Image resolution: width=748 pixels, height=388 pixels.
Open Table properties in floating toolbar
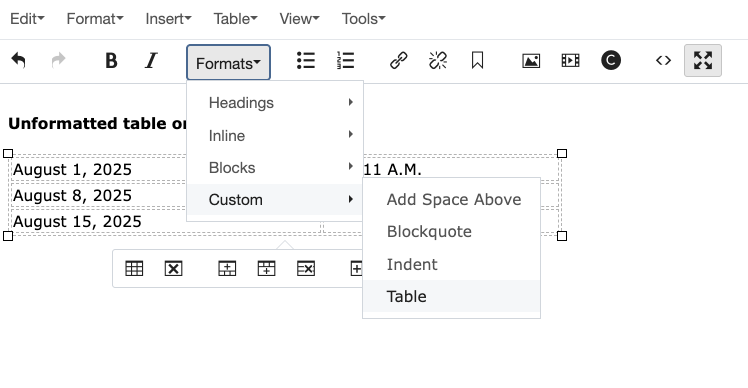pos(134,269)
